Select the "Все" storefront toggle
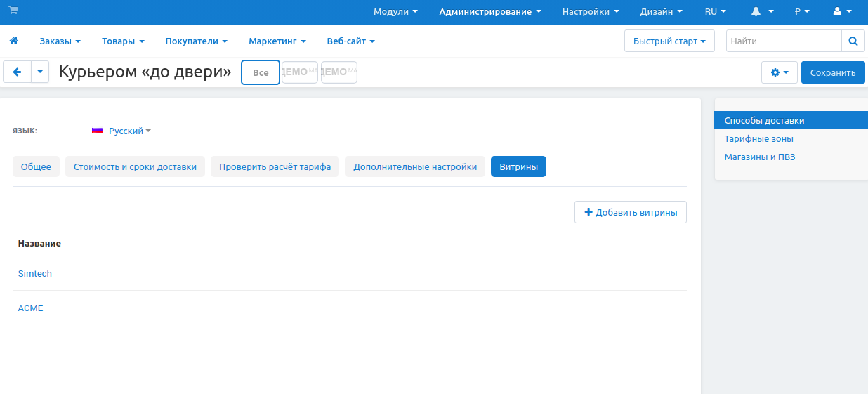The height and width of the screenshot is (394, 868). click(x=261, y=72)
